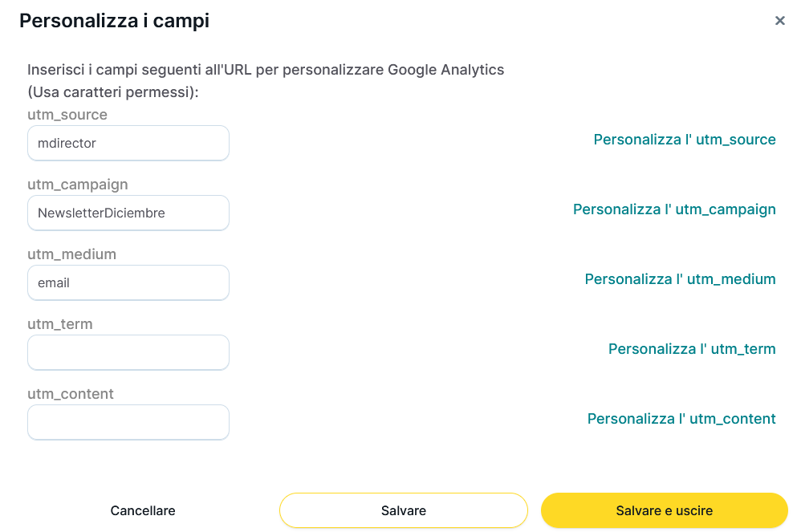
Task: Select the utm_medium field with email
Action: [128, 282]
